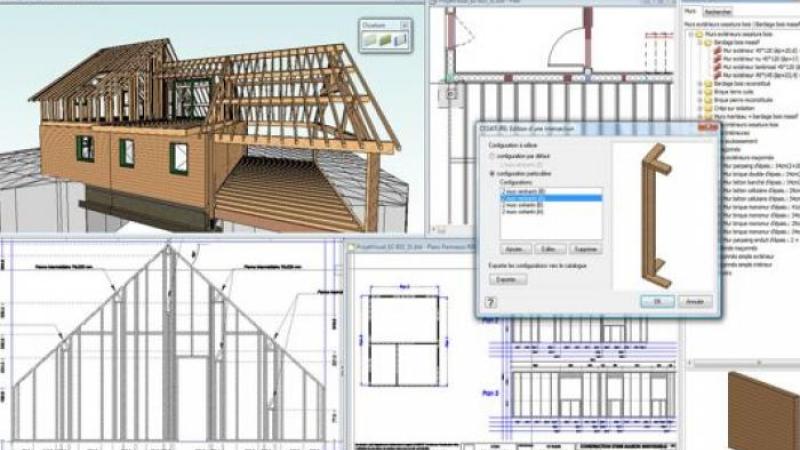800x450 pixels.
Task: Click the middle icon in the Ossature palette
Action: (385, 40)
